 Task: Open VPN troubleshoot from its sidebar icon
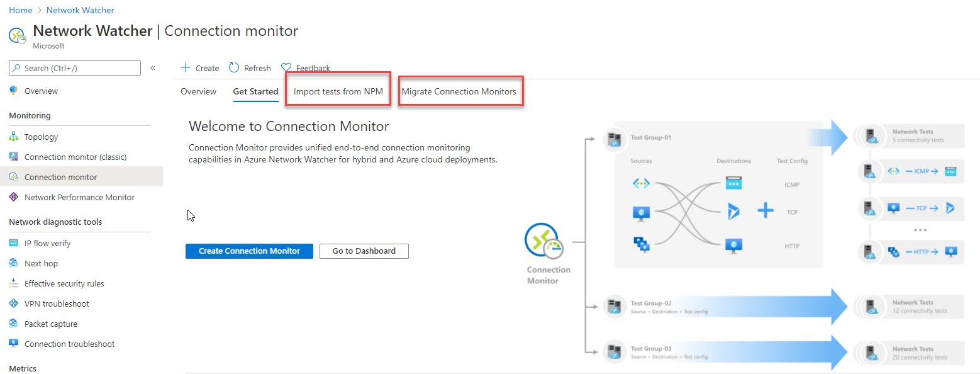(14, 303)
